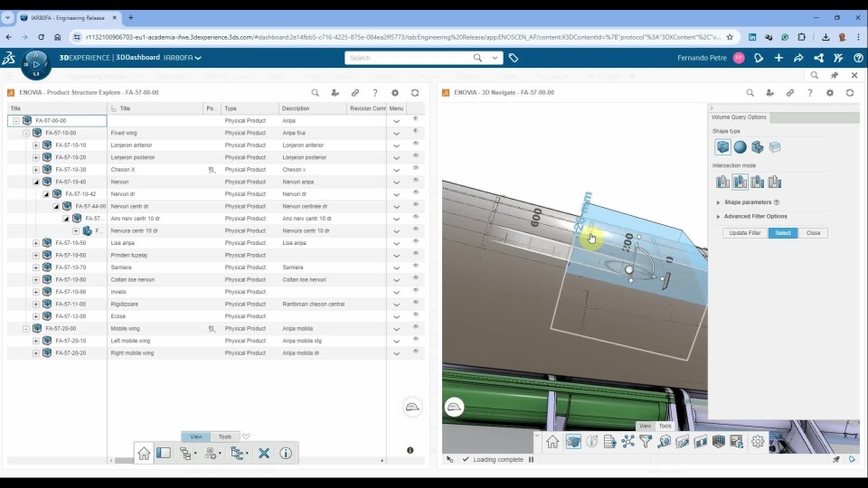Open the share arrow icon in top bar

click(x=798, y=58)
